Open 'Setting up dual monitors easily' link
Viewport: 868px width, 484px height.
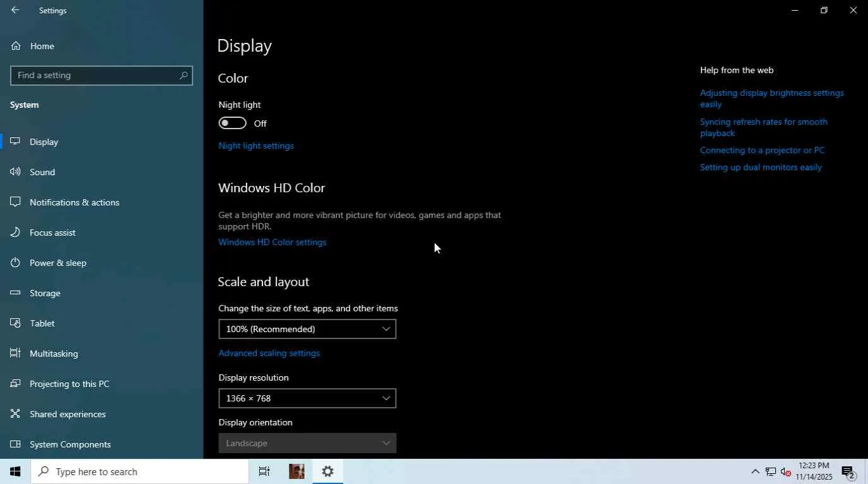tap(761, 167)
